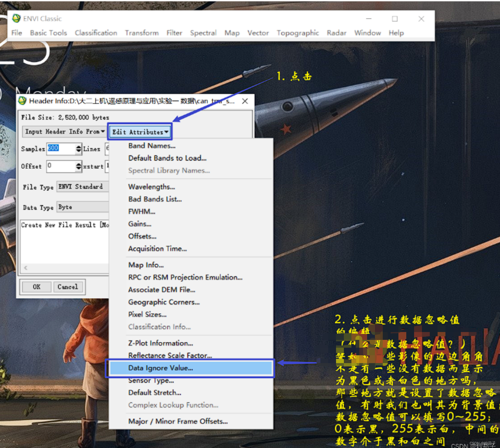Open the Data Type Byte dropdown
The width and height of the screenshot is (500, 448).
83,207
